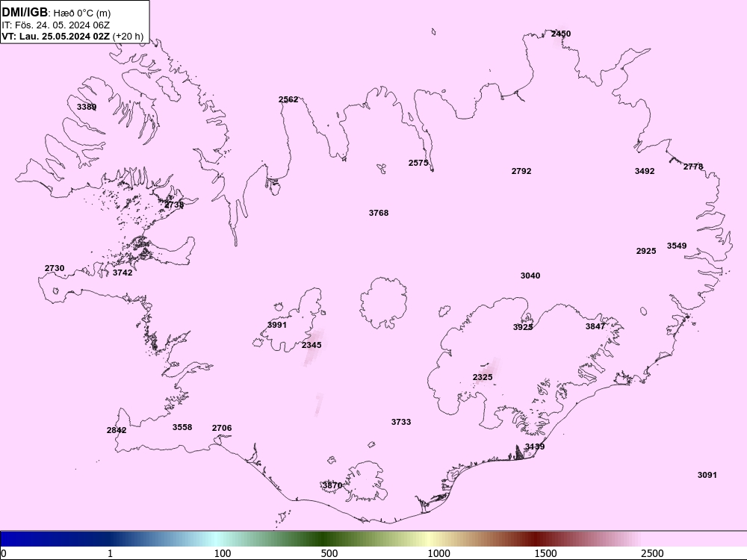Screen dimensions: 747x560
Task: Select the 3558 height label
Action: click(x=182, y=426)
